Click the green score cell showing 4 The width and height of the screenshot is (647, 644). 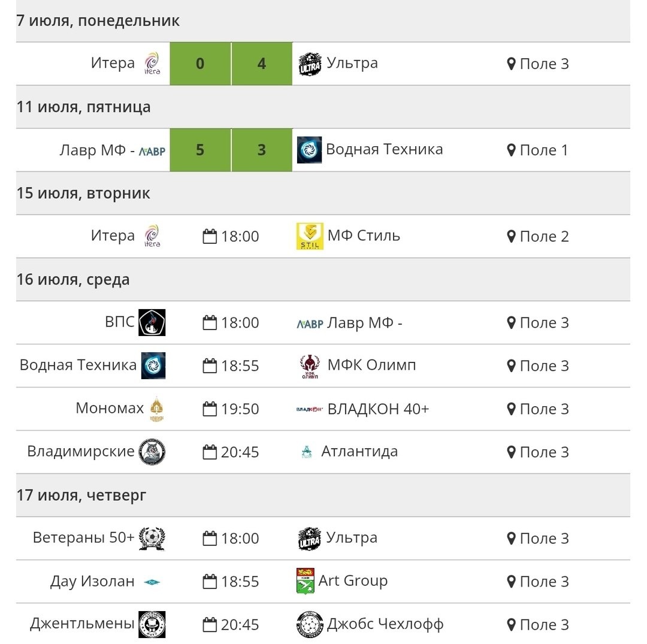pos(262,64)
